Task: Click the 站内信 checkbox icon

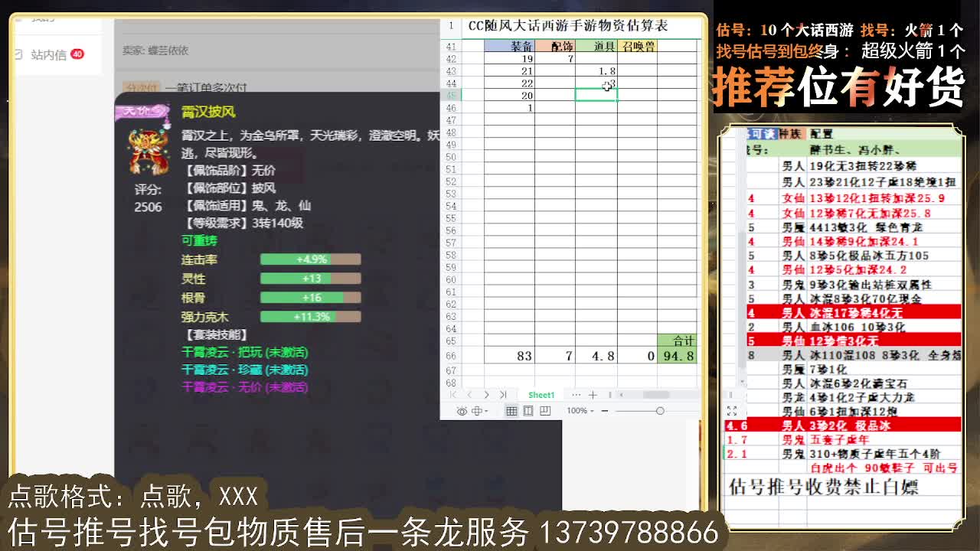Action: (x=19, y=54)
